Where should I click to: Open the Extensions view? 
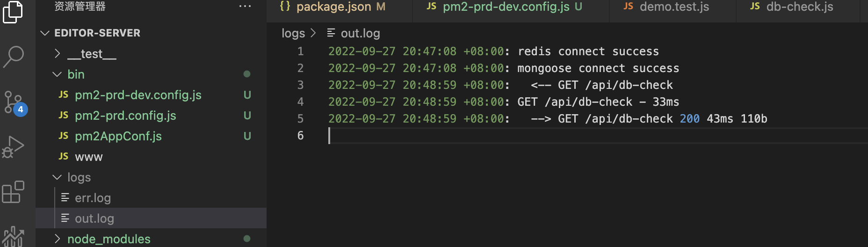point(13,192)
